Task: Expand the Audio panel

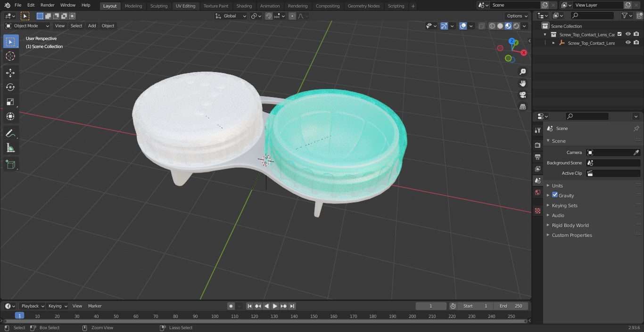Action: pyautogui.click(x=558, y=215)
